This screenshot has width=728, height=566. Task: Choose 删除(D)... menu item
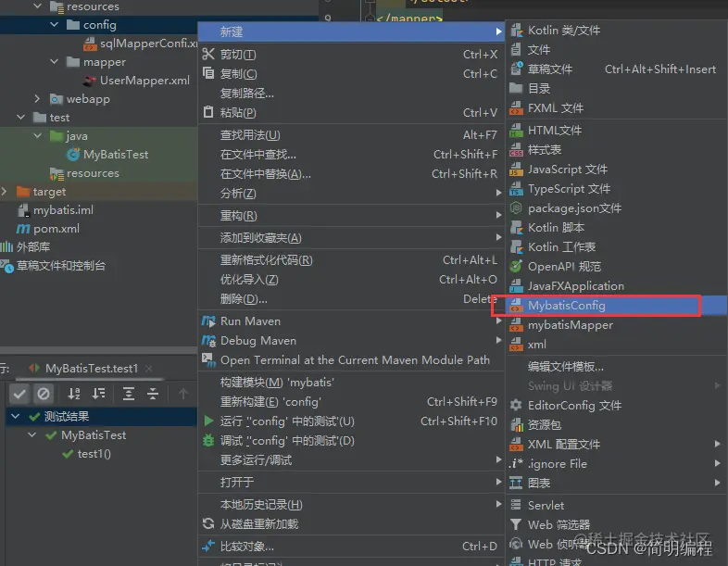(x=351, y=299)
